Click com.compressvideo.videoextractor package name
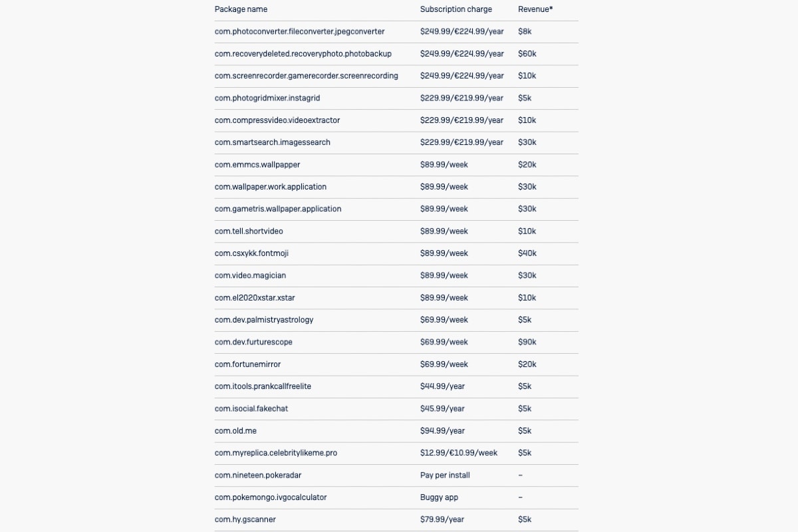Viewport: 798px width, 532px height. pyautogui.click(x=277, y=120)
